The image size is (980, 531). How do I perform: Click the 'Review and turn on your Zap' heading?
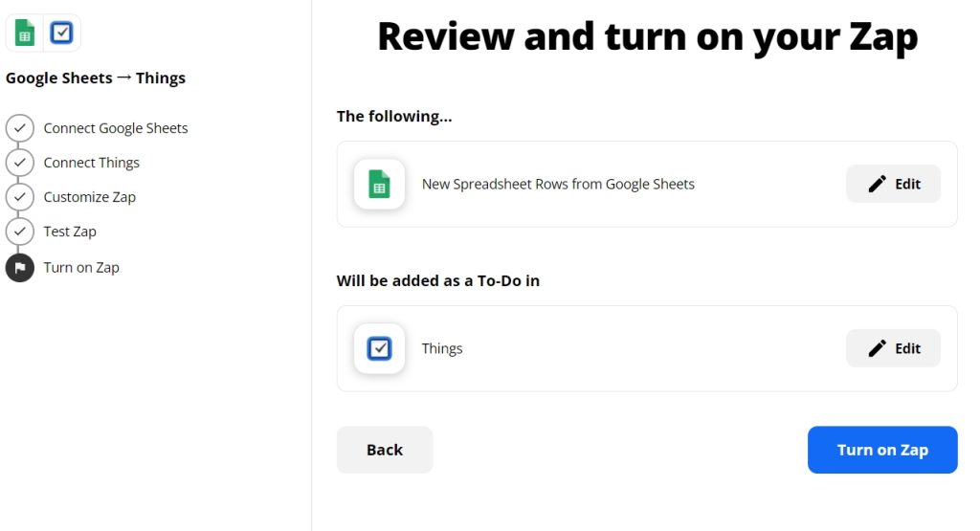pyautogui.click(x=648, y=36)
